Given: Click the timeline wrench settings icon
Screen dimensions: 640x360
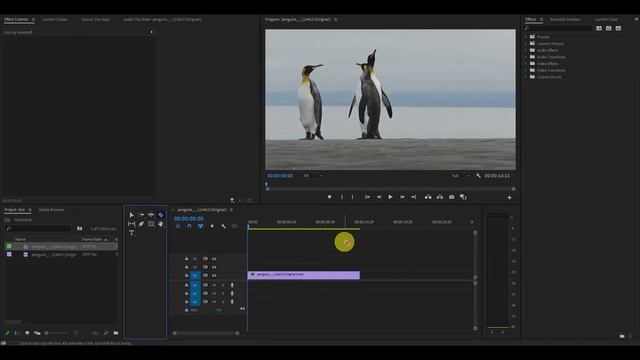Looking at the screenshot, I should (x=223, y=226).
